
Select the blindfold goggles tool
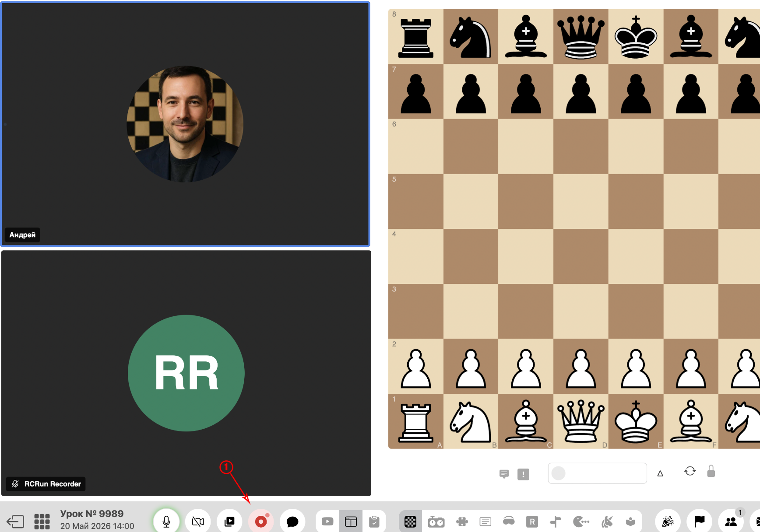(x=509, y=521)
